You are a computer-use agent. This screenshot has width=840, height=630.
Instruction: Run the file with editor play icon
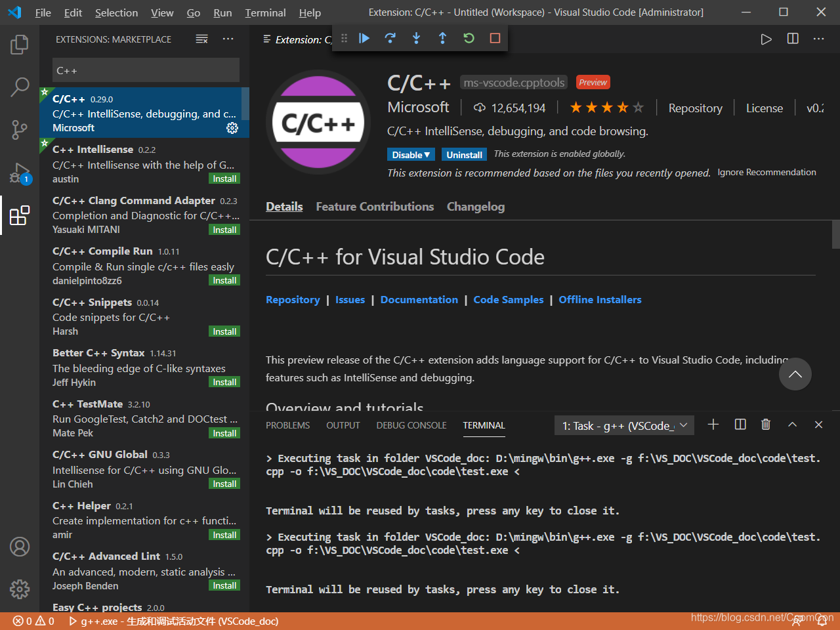click(766, 39)
